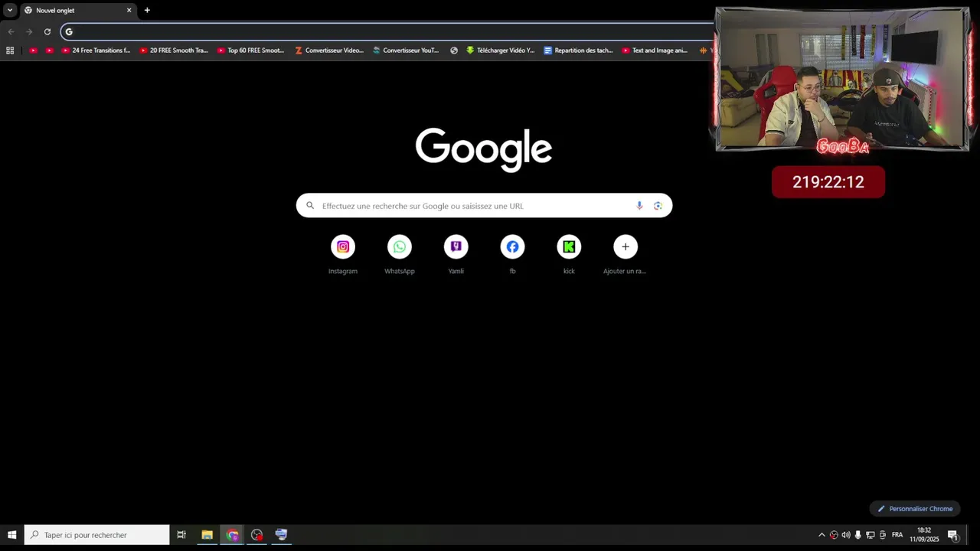Open the fb Facebook shortcut

pos(512,247)
